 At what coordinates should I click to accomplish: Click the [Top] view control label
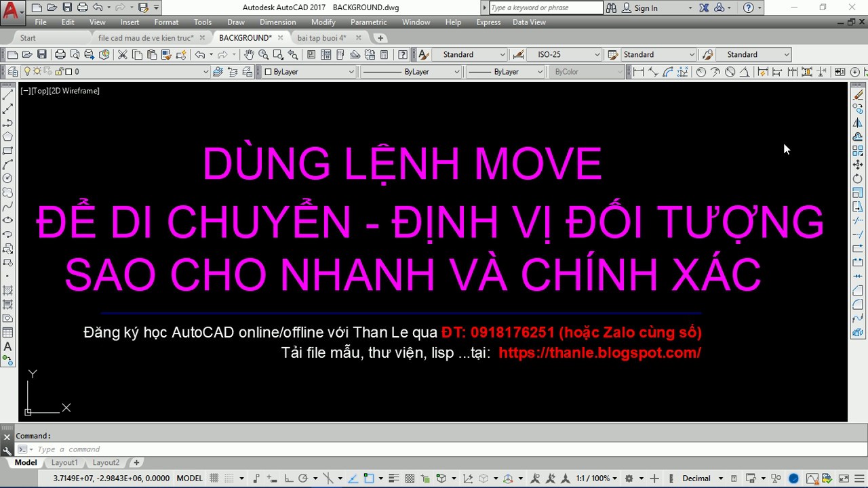coord(39,91)
